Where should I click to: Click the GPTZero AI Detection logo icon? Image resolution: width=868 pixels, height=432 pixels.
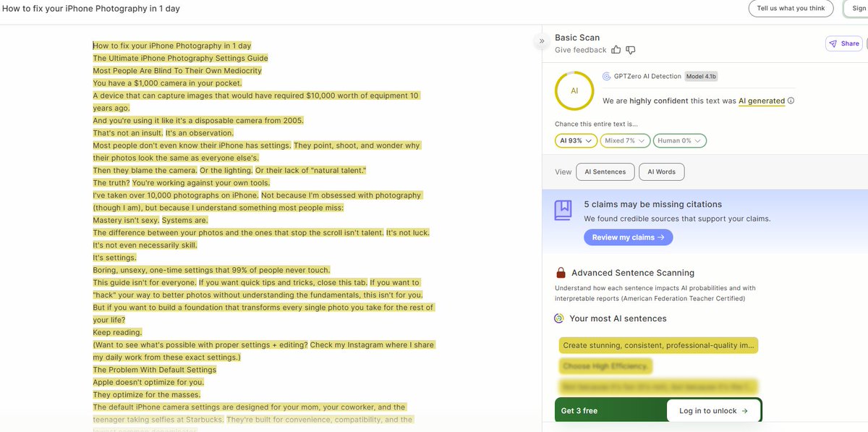coord(607,76)
